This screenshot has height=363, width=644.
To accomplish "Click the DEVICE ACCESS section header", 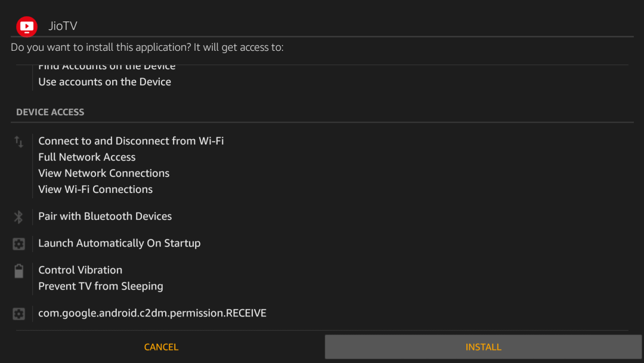I will point(50,112).
